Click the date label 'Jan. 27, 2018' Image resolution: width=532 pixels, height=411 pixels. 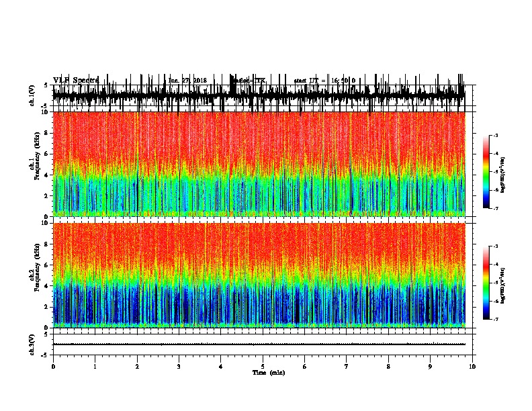coord(187,81)
